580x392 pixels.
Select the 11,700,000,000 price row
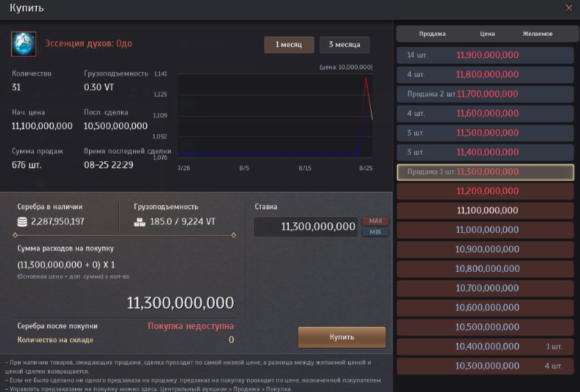tap(485, 94)
